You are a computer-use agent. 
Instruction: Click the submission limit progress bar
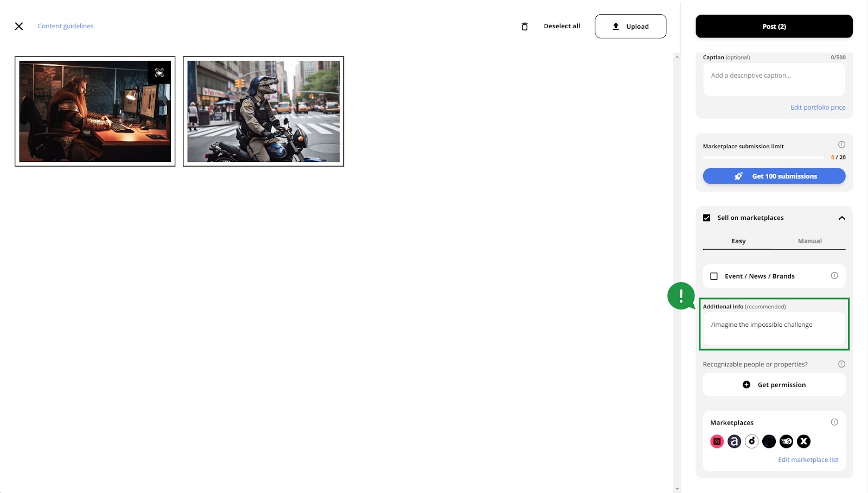pyautogui.click(x=763, y=157)
